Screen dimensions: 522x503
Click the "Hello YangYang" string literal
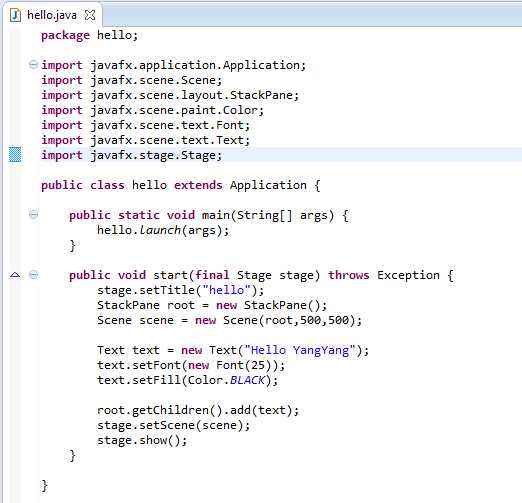point(300,350)
